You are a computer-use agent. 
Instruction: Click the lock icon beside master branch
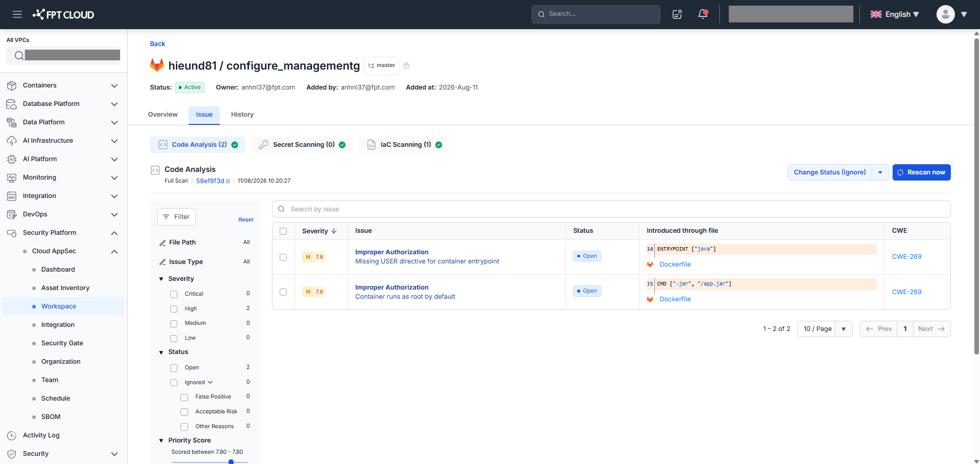406,65
